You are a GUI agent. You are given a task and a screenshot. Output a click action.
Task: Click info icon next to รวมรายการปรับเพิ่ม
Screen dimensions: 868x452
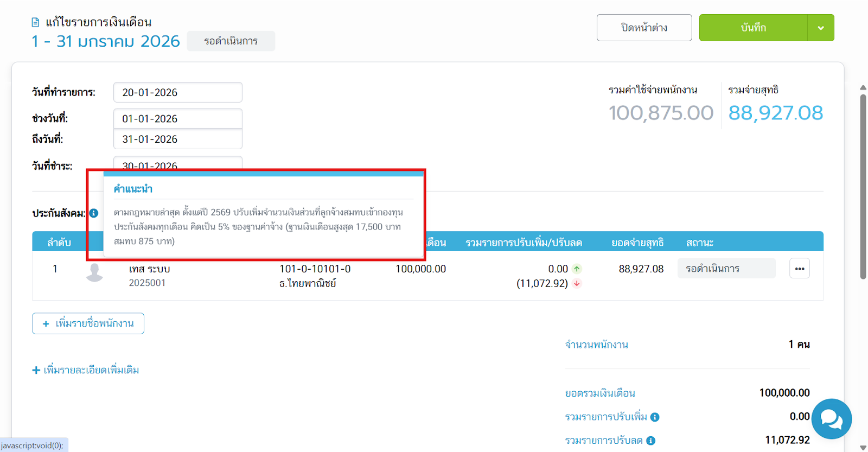[655, 417]
